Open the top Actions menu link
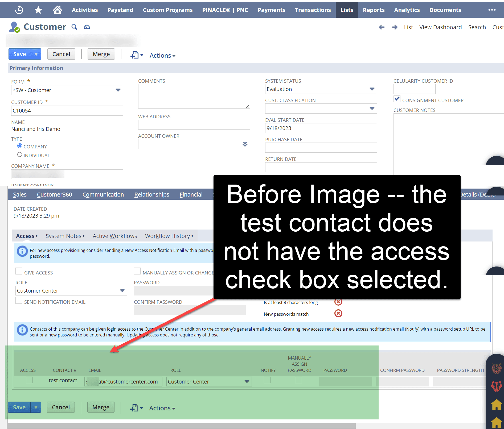 162,55
